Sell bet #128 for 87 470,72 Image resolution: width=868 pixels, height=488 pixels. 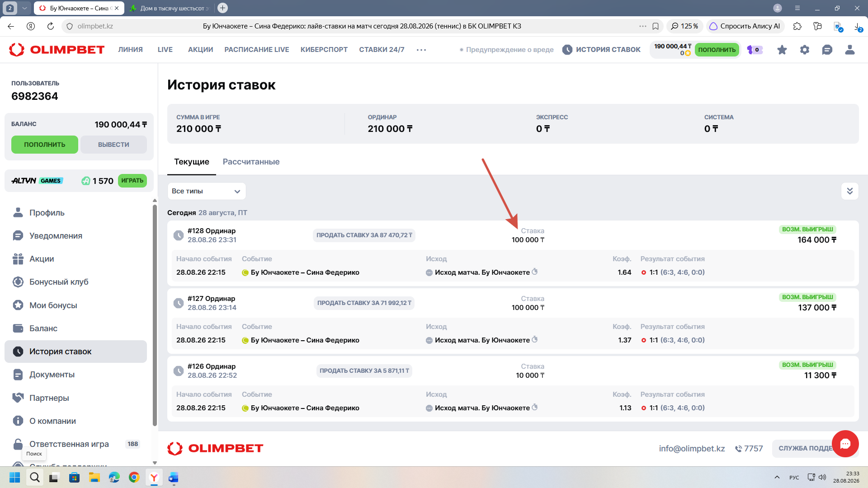click(364, 235)
